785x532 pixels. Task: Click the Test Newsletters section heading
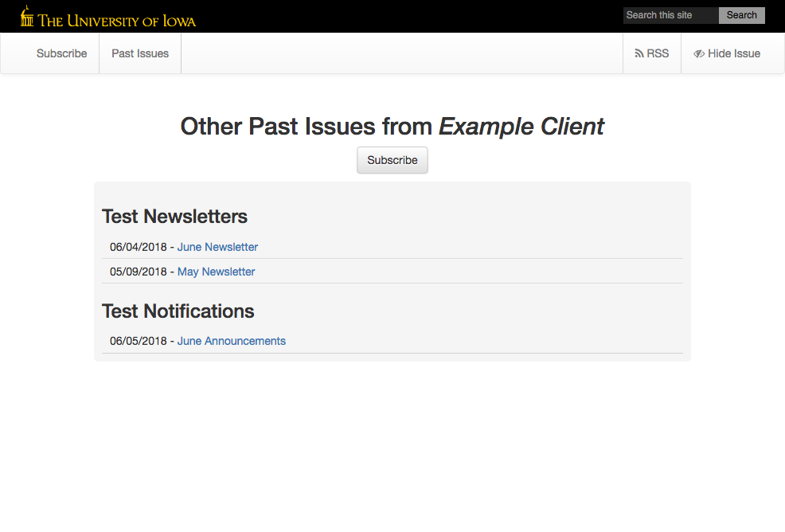tap(174, 216)
